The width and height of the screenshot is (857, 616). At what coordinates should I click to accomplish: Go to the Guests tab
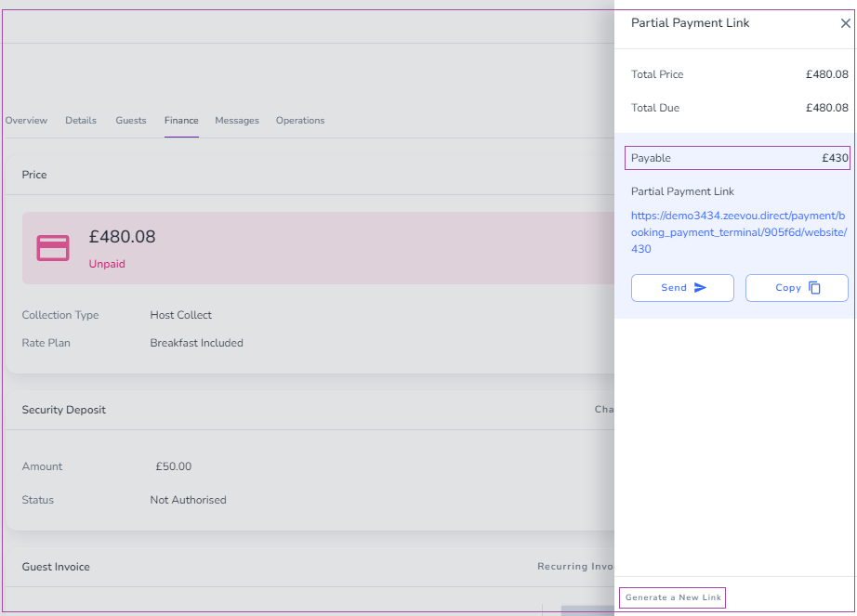[x=131, y=120]
